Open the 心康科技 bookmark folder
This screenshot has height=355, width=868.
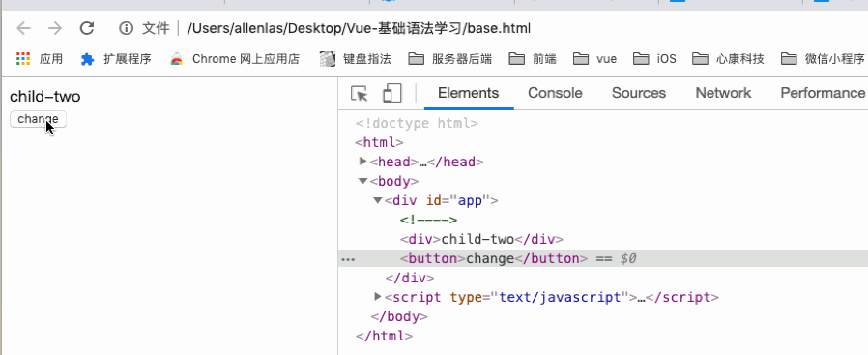coord(729,59)
